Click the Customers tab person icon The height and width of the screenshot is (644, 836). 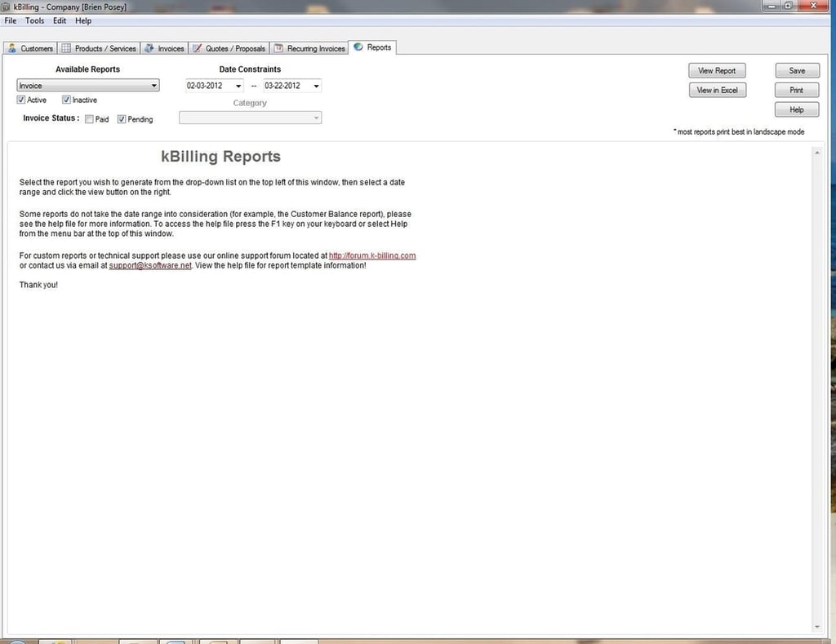(12, 48)
